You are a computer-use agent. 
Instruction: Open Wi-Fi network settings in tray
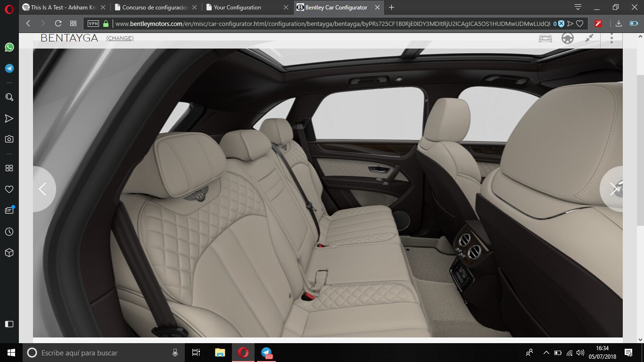click(570, 353)
